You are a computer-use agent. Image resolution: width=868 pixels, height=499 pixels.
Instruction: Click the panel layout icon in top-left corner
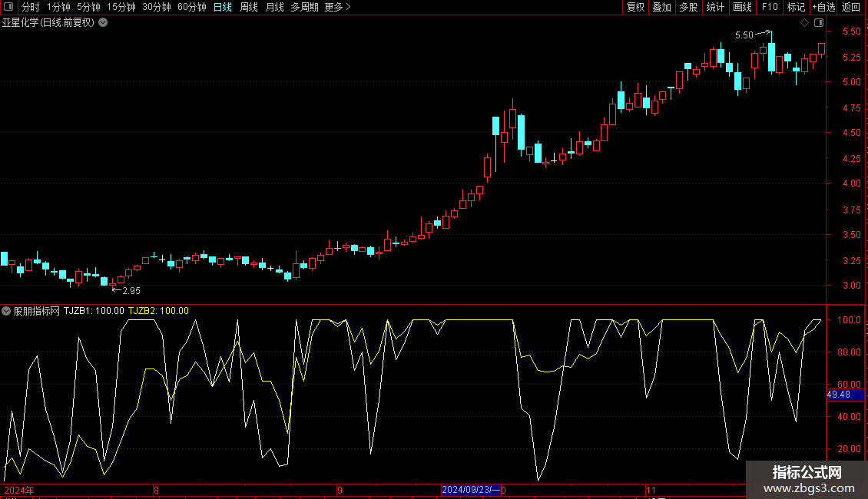(8, 7)
